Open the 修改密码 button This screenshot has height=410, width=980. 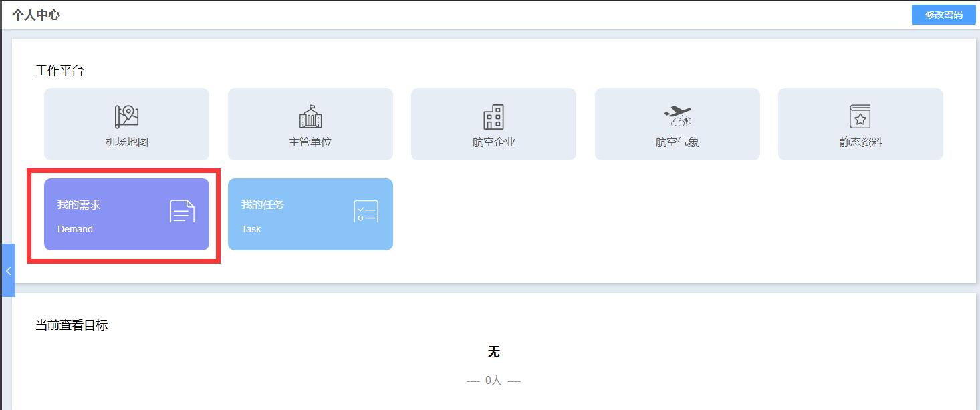(943, 15)
